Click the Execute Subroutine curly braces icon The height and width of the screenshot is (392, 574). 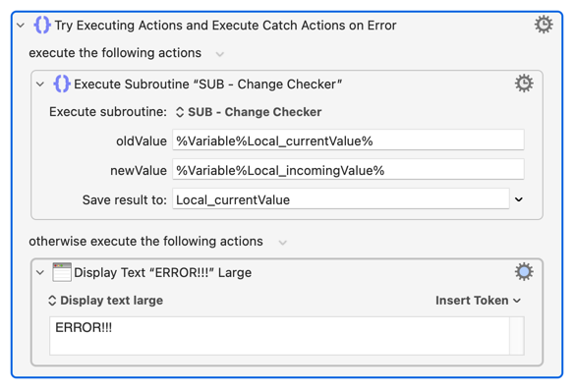point(62,84)
